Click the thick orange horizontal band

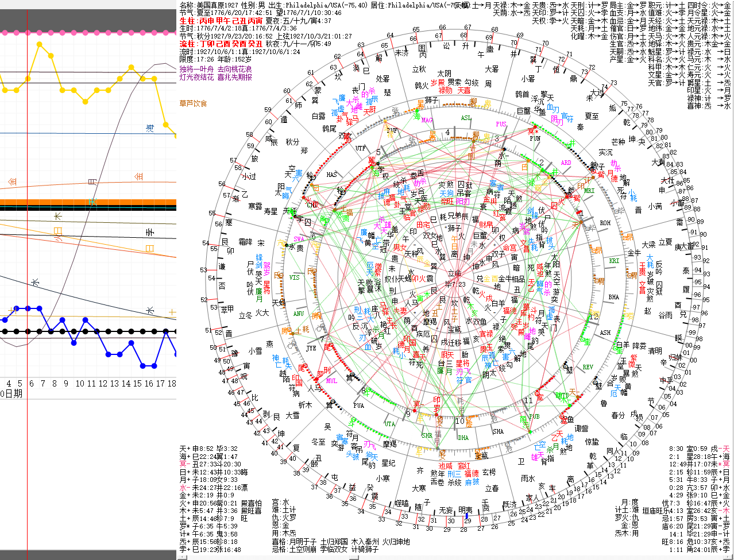point(86,203)
